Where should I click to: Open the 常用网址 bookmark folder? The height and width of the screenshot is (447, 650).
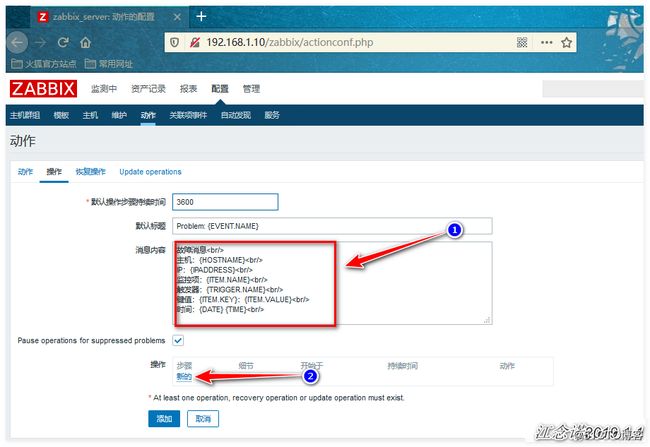coord(109,64)
